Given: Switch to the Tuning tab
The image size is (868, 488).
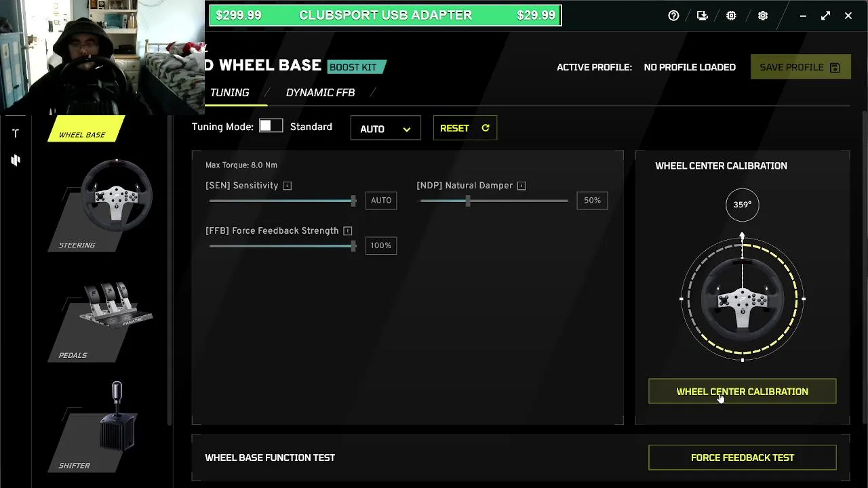Looking at the screenshot, I should tap(229, 93).
